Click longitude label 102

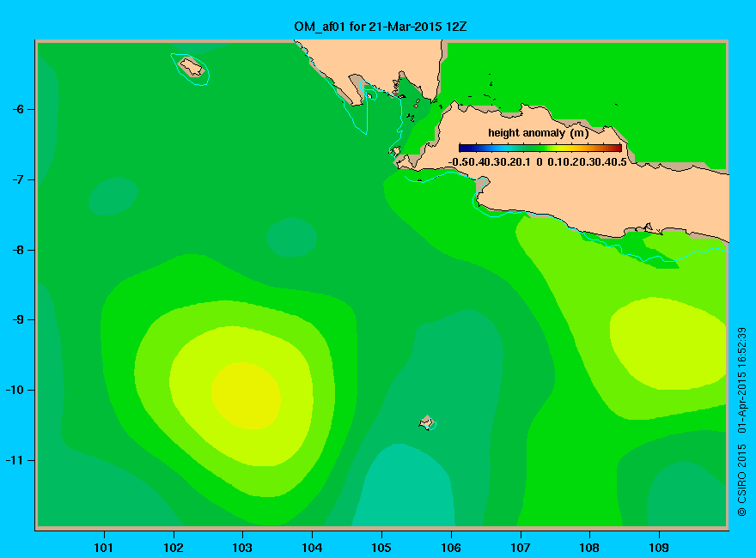tap(174, 548)
